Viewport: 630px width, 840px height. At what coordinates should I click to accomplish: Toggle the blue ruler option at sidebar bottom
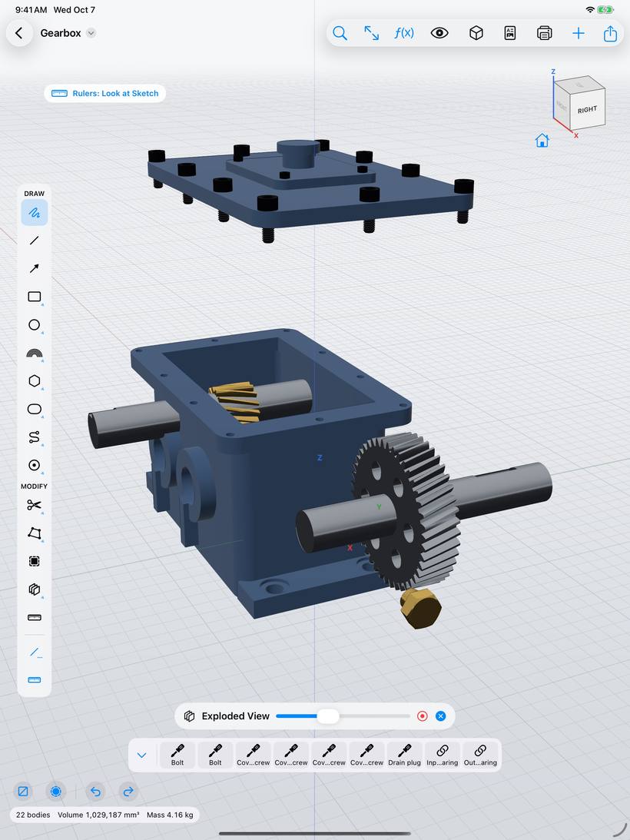coord(35,680)
